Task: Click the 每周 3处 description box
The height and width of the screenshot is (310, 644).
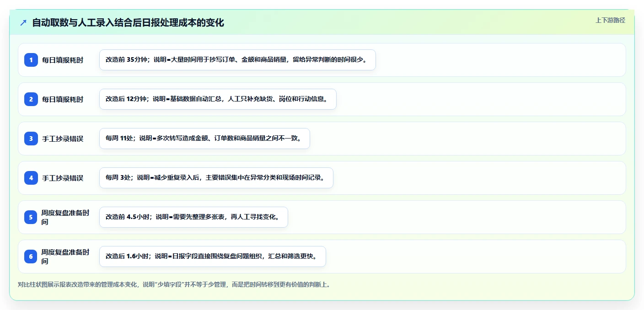Action: (x=216, y=178)
